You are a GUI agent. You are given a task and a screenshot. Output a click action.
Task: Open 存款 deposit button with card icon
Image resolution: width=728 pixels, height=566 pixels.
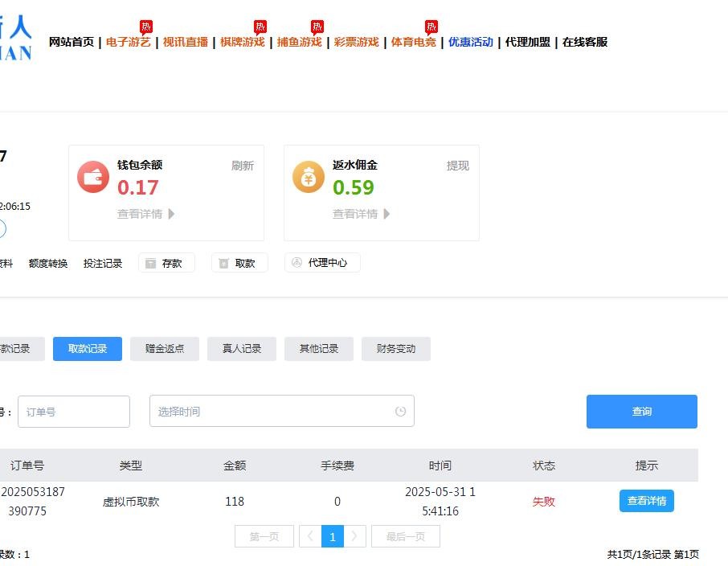point(166,263)
